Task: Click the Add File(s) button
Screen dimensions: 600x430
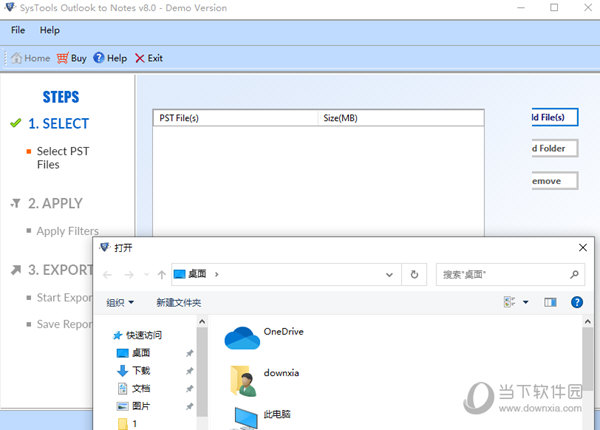Action: (554, 117)
